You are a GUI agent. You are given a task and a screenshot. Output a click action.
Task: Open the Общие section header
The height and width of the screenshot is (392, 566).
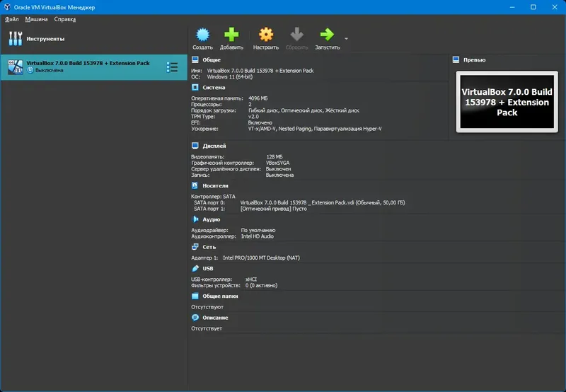[x=212, y=60]
